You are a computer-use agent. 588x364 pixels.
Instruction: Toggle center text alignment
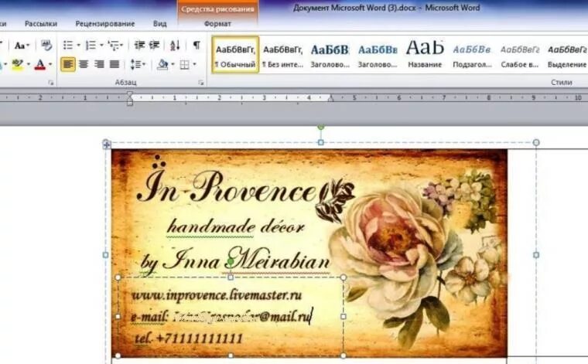pyautogui.click(x=84, y=64)
